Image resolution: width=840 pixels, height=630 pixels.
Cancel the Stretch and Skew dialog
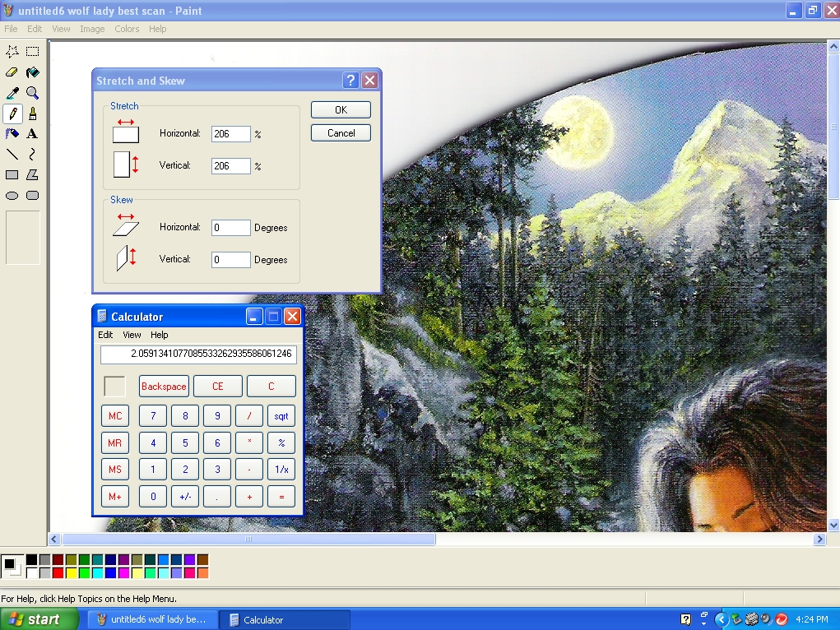(341, 133)
